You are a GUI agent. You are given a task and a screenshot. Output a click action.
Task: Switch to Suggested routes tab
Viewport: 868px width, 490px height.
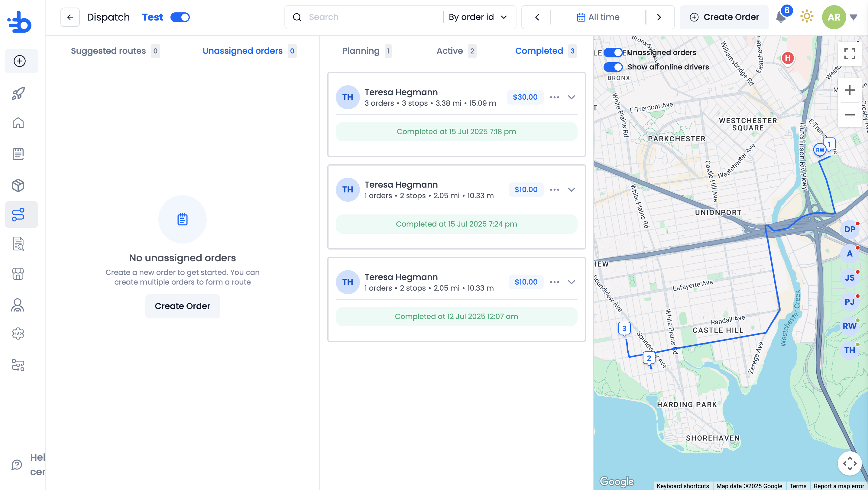pyautogui.click(x=115, y=51)
